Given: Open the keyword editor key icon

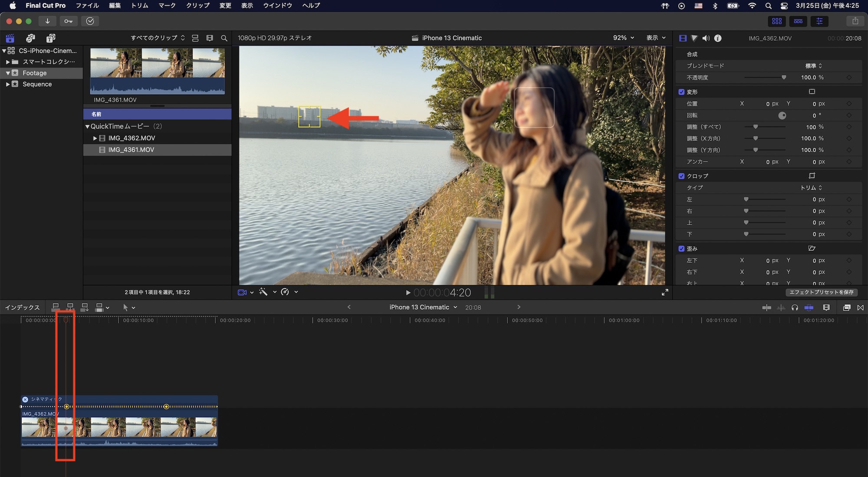Looking at the screenshot, I should pyautogui.click(x=69, y=21).
